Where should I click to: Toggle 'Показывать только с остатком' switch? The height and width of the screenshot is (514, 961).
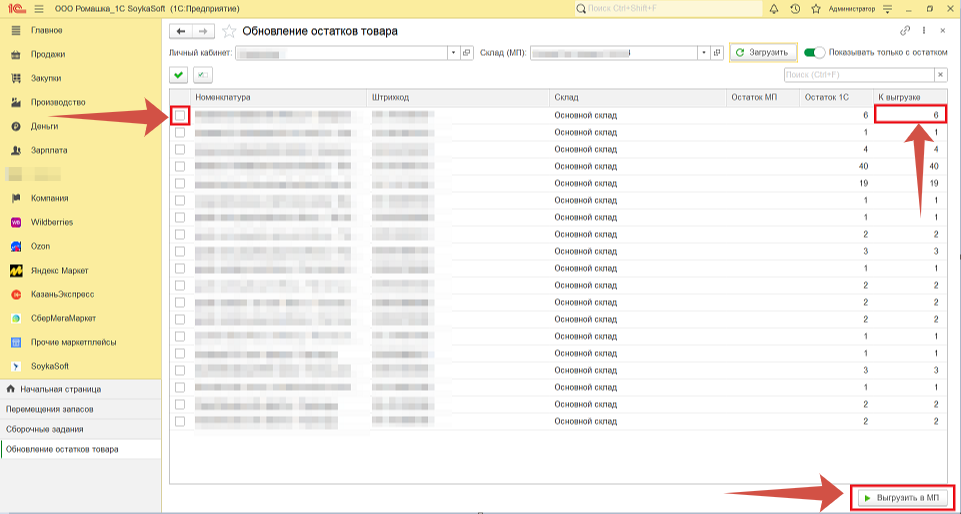click(x=814, y=52)
